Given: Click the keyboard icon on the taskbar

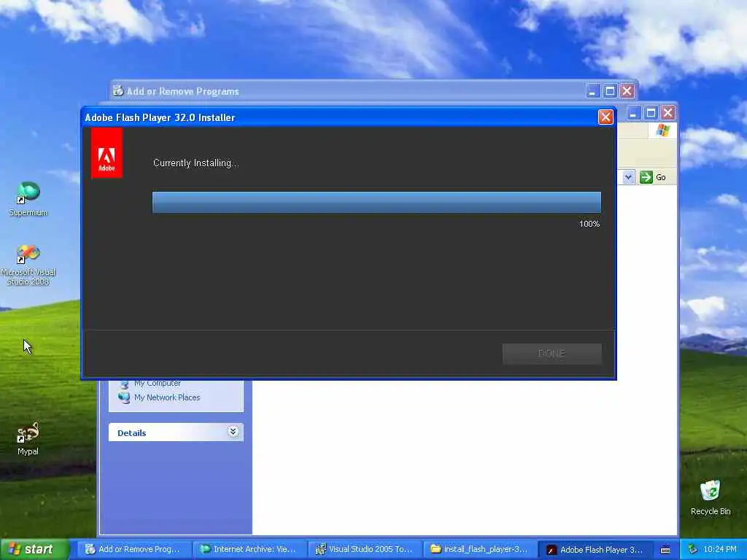Looking at the screenshot, I should (x=665, y=550).
